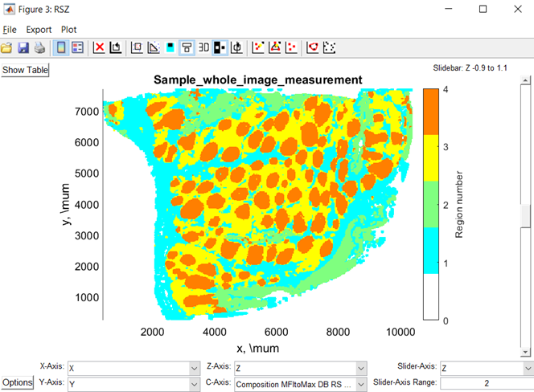Image resolution: width=534 pixels, height=392 pixels.
Task: Toggle the black and white marker icon
Action: click(x=220, y=47)
